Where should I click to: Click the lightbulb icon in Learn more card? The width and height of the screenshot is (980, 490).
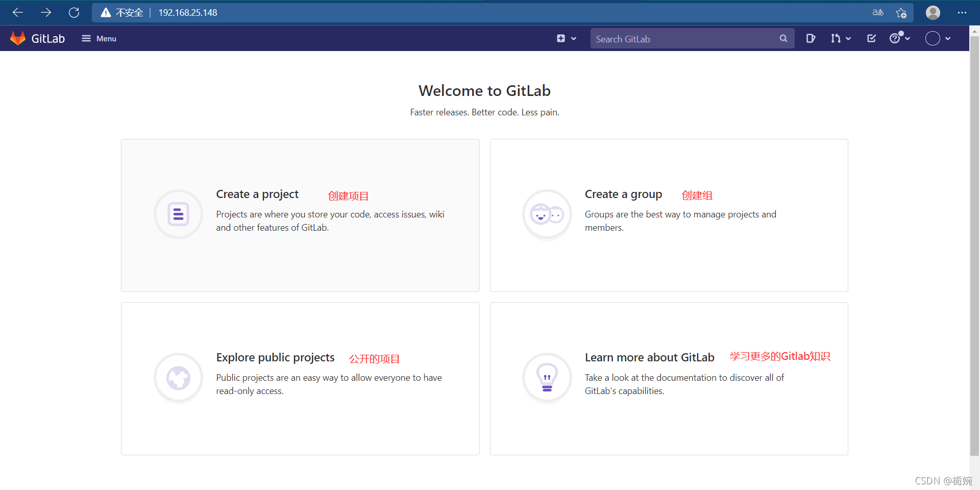coord(547,378)
